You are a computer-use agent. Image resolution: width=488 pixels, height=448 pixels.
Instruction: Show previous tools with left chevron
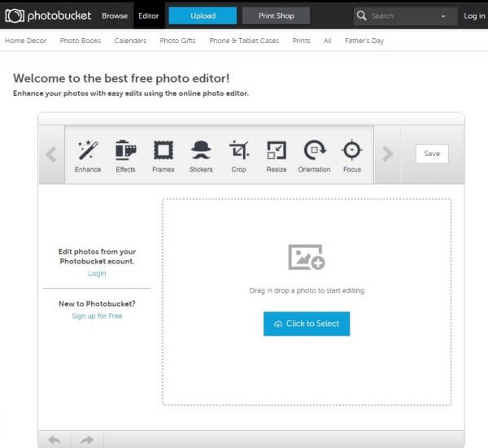51,154
